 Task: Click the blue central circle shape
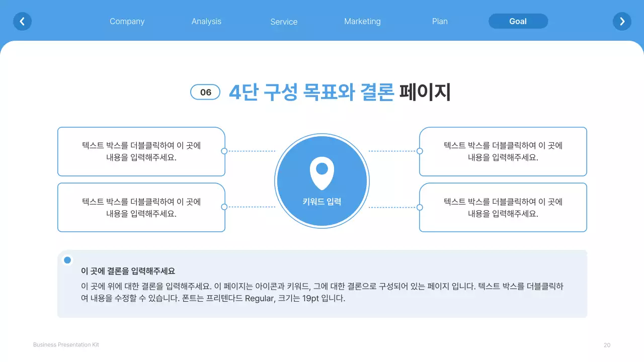pos(322,181)
